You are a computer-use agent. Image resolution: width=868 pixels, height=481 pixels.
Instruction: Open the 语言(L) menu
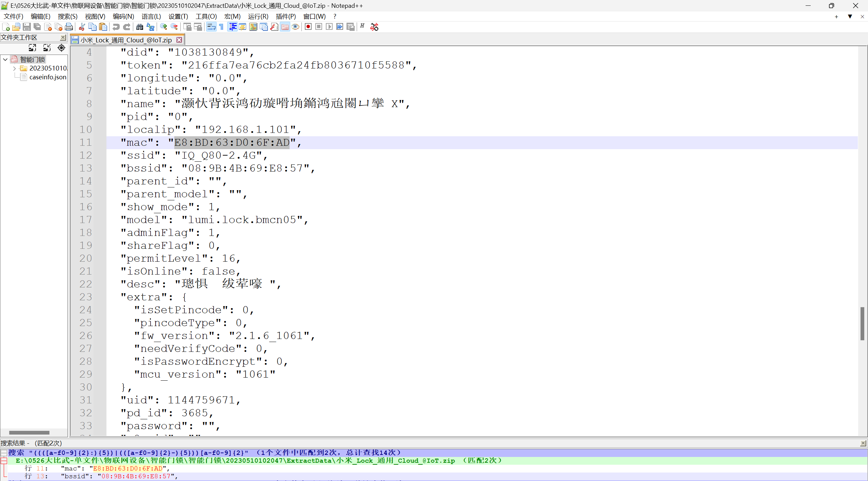[x=151, y=16]
